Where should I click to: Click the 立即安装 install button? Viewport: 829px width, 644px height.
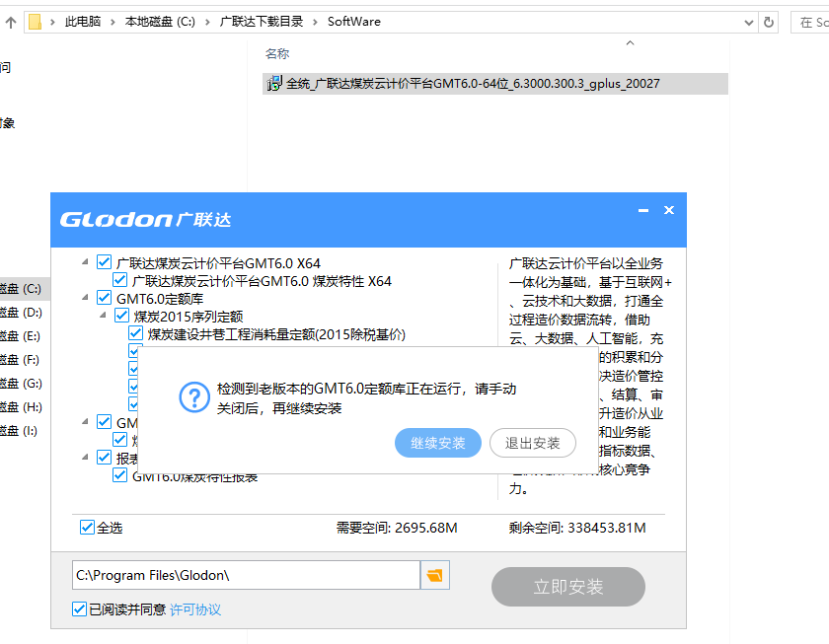(567, 587)
